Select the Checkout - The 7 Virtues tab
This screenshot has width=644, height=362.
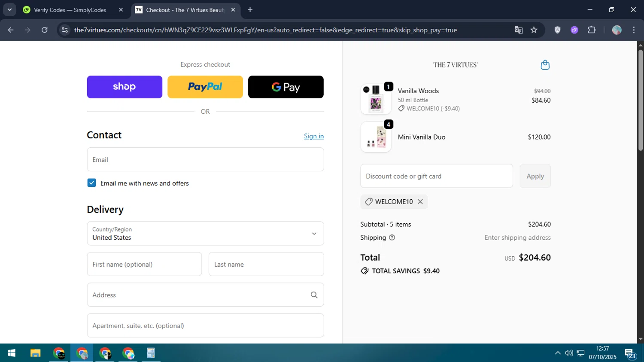point(185,10)
